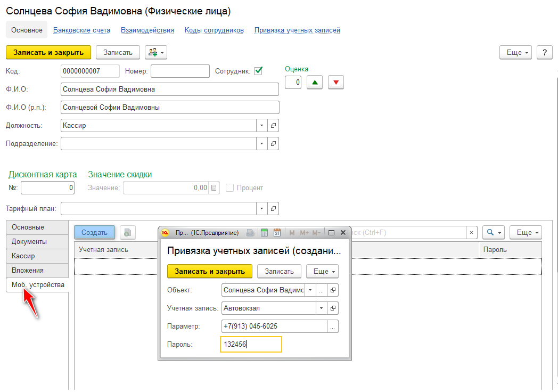558x392 pixels.
Task: Open the calendar icon in the dialog title bar
Action: point(277,233)
